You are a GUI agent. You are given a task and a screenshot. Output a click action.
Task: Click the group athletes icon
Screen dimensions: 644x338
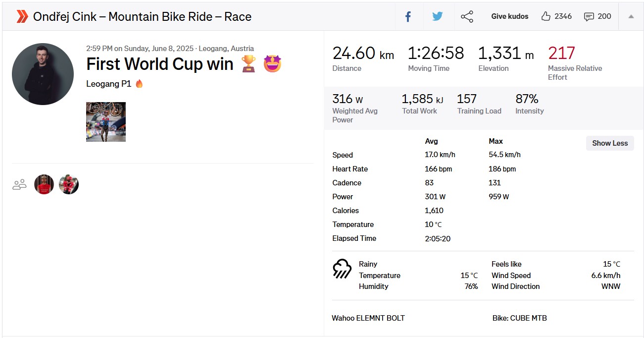click(x=19, y=185)
